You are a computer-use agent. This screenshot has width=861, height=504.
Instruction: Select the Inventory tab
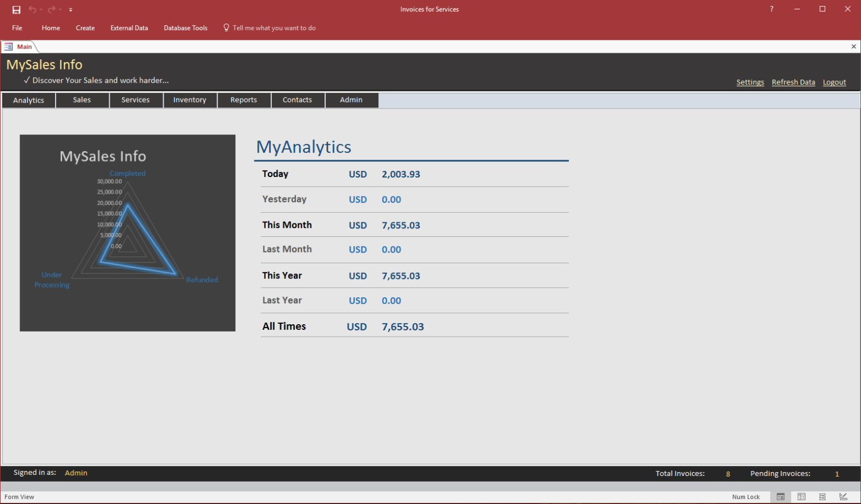tap(189, 100)
